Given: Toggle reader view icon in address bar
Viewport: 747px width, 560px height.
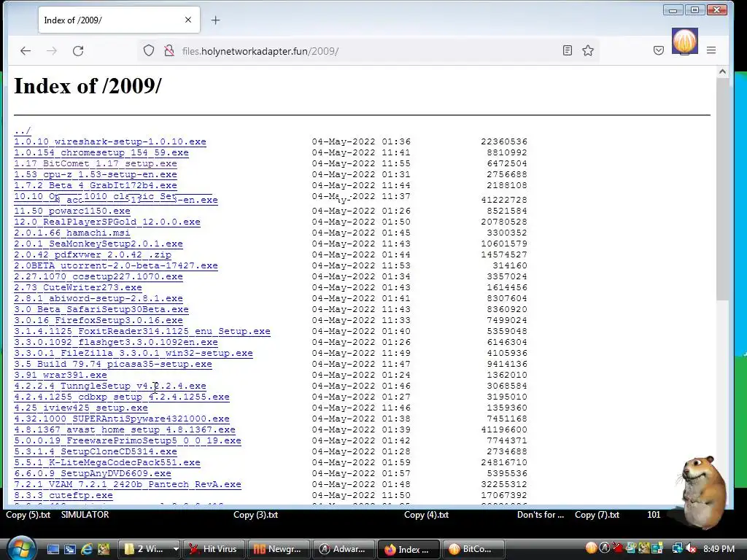Looking at the screenshot, I should (x=568, y=50).
